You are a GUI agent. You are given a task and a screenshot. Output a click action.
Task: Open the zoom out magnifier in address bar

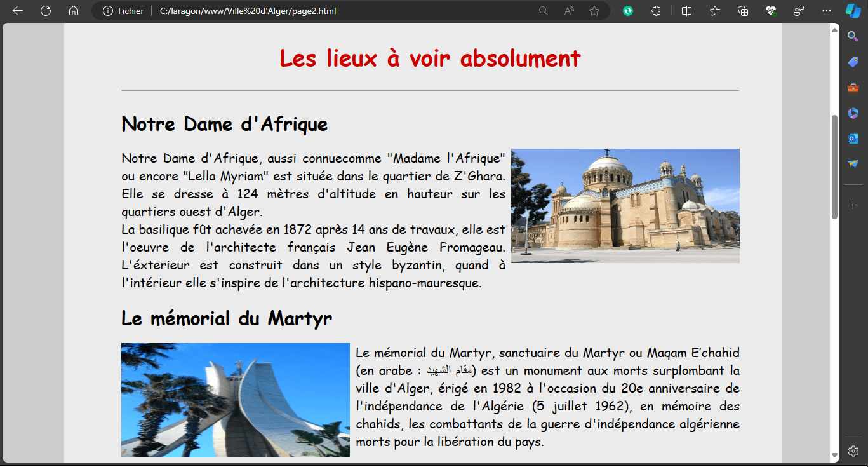[544, 11]
